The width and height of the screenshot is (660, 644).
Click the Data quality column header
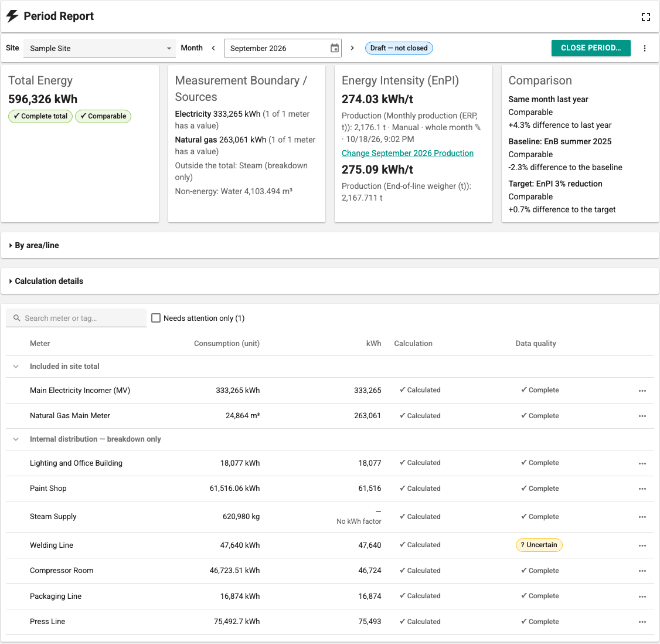coord(536,343)
